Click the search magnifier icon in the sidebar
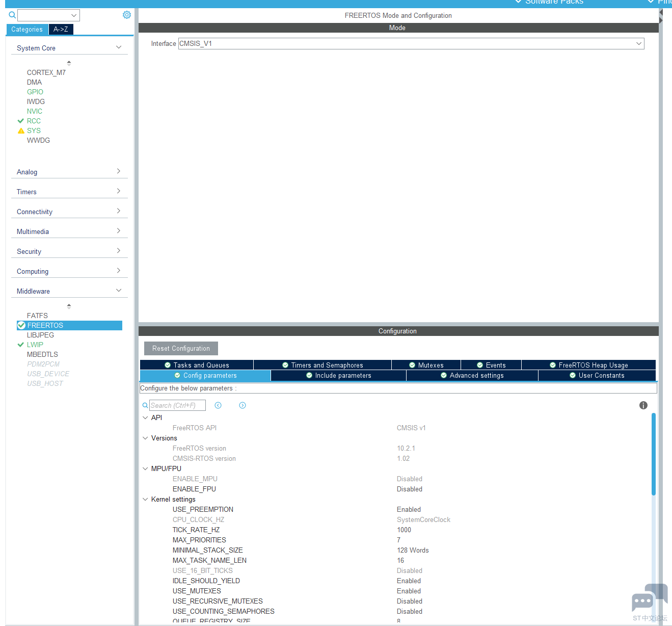 point(11,15)
